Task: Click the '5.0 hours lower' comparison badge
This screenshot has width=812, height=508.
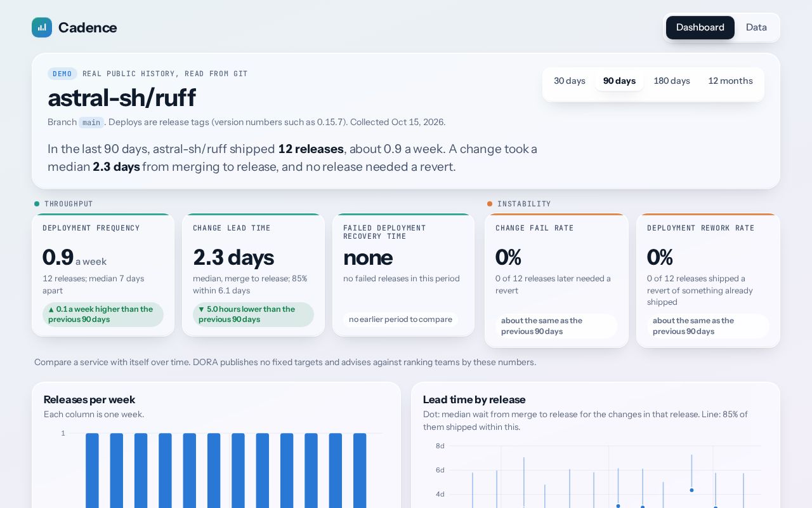Action: pos(253,314)
